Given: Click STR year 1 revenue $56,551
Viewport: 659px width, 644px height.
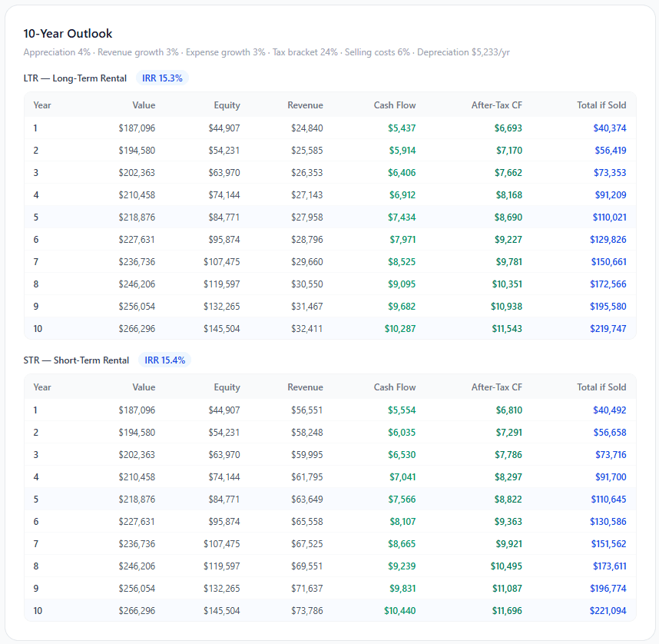Looking at the screenshot, I should coord(306,410).
